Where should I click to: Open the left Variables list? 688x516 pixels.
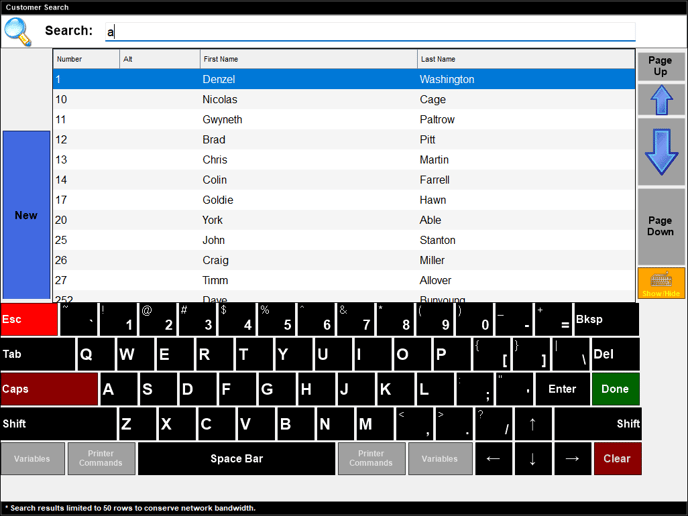click(32, 459)
